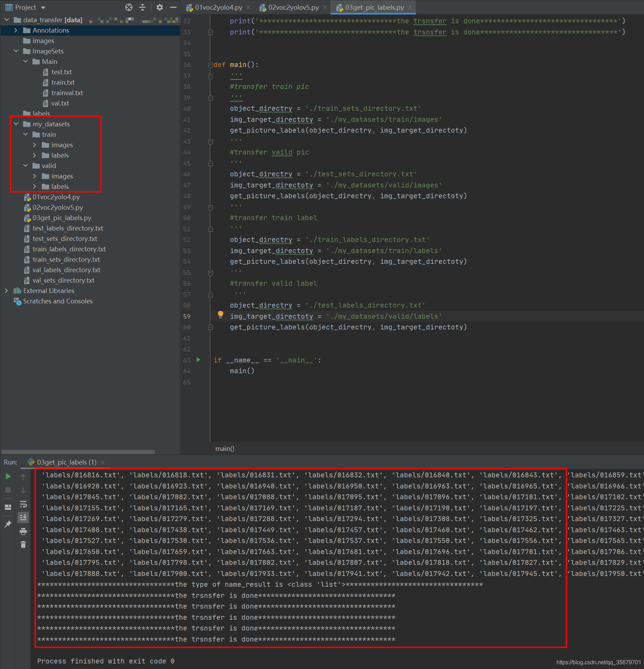The image size is (644, 669).
Task: Open train_sets_directory.txt in project tree
Action: (x=66, y=260)
